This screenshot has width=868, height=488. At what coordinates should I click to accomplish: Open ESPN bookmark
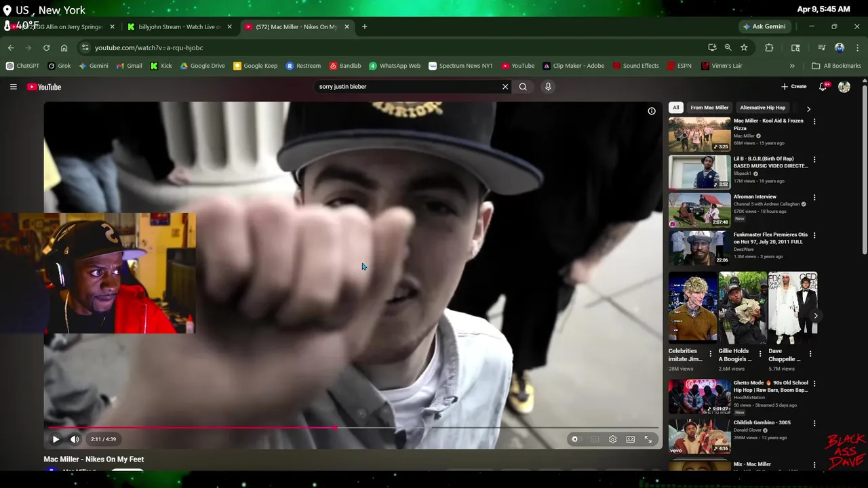(679, 66)
